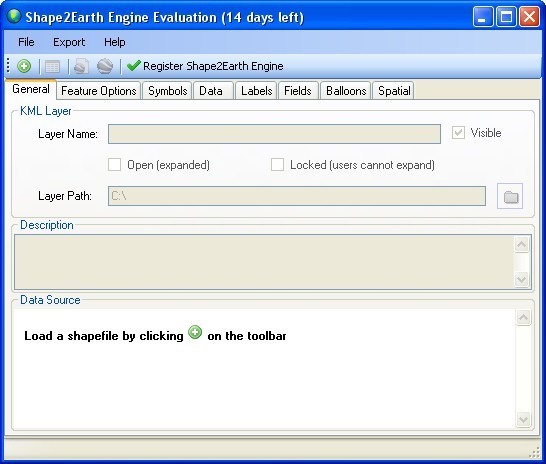Switch to the Spatial tab
Screen dimensions: 546x464
point(394,91)
